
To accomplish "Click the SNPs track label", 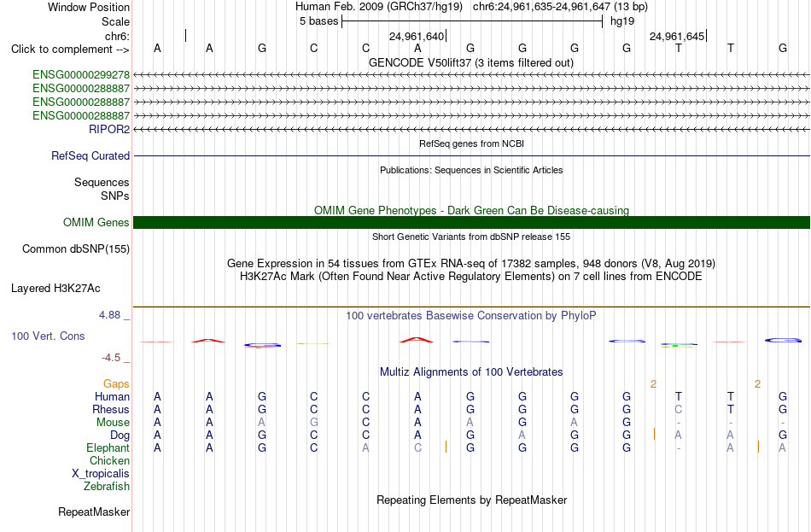I will coord(115,196).
